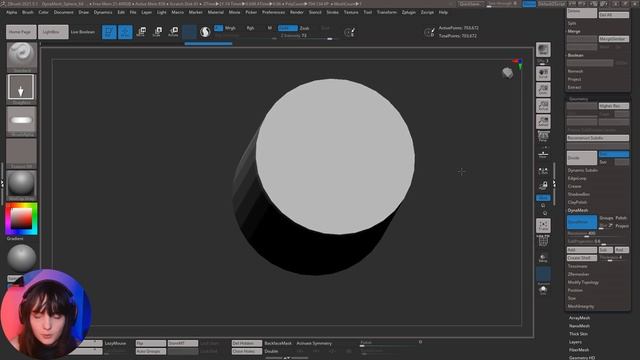Click the brush size dial icon
The height and width of the screenshot is (360, 640).
pos(349,32)
